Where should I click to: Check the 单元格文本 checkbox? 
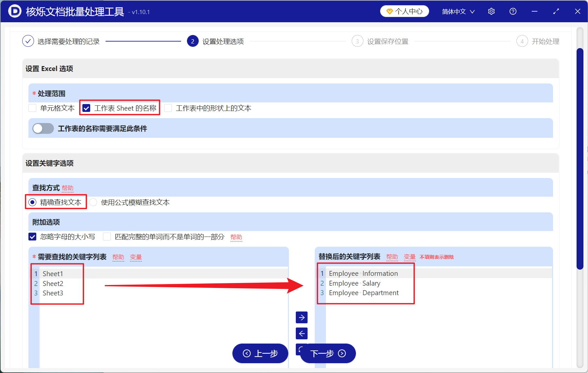(32, 108)
